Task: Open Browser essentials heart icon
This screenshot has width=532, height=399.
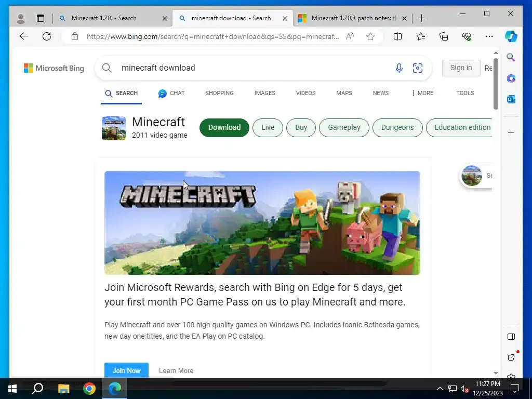Action: point(467,36)
